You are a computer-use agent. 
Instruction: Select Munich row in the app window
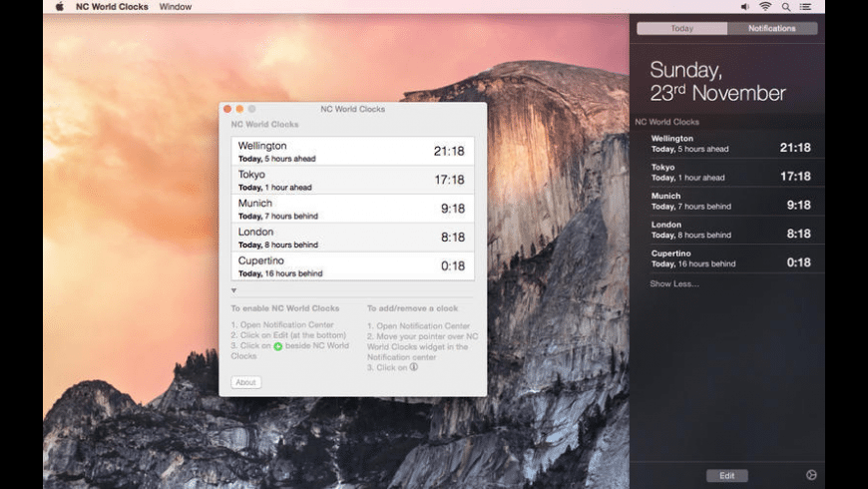click(x=352, y=209)
